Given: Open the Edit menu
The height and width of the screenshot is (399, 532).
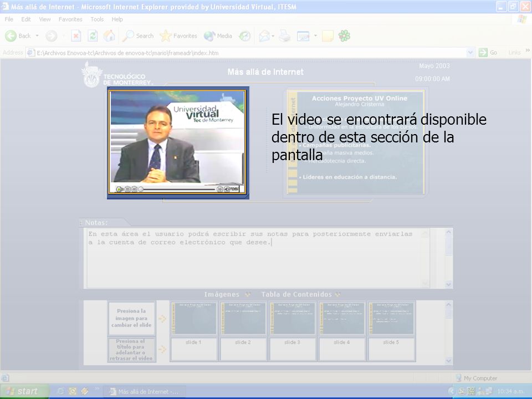Looking at the screenshot, I should coord(26,19).
